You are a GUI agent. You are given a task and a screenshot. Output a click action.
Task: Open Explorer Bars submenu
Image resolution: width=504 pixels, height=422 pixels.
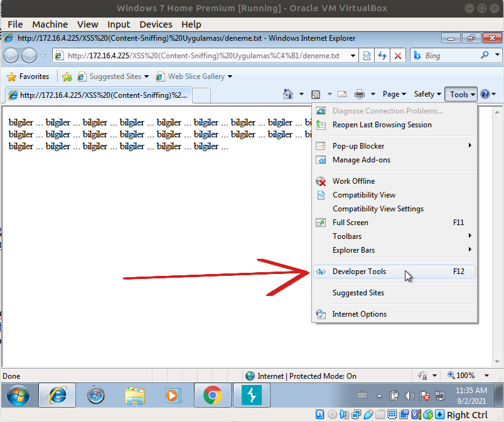pyautogui.click(x=394, y=250)
